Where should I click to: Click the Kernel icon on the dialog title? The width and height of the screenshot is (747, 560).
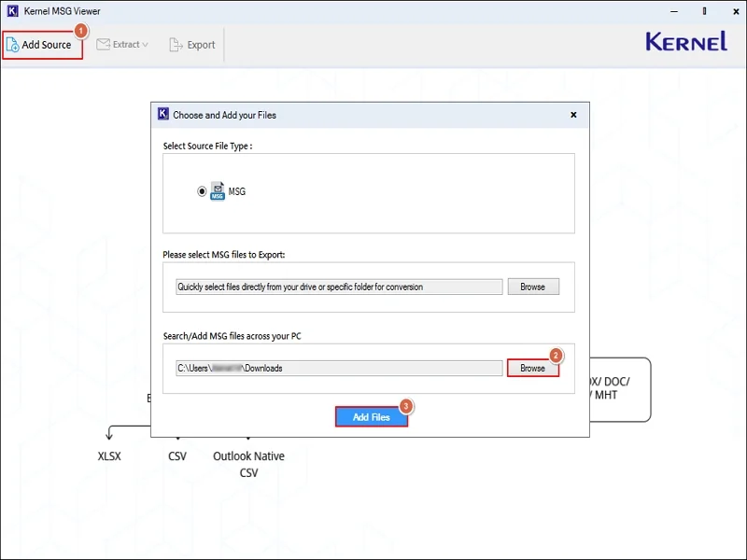pyautogui.click(x=162, y=114)
